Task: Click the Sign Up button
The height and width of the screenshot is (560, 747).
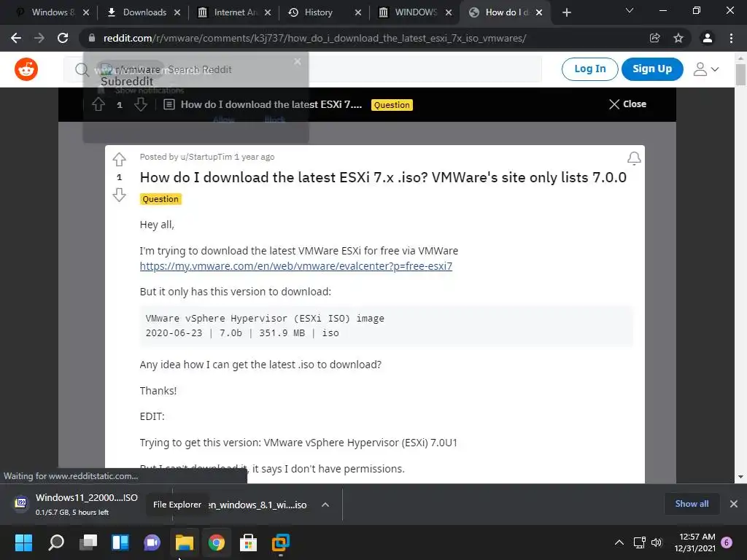Action: point(652,69)
